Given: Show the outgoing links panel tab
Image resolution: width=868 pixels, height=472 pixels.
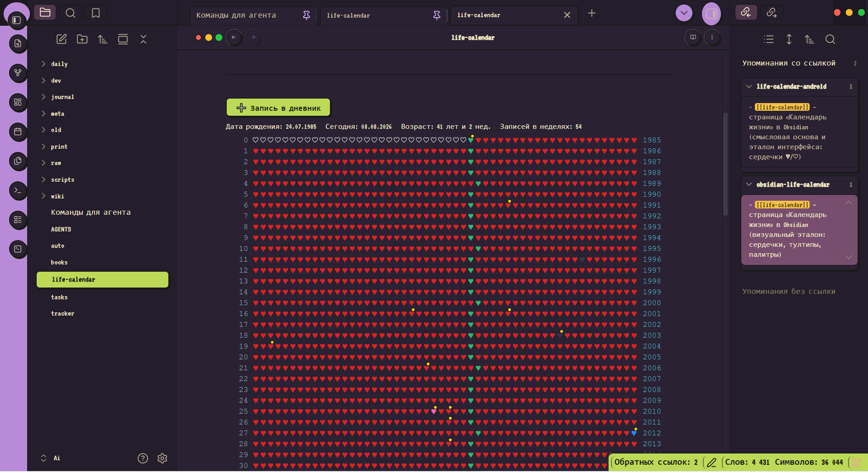Looking at the screenshot, I should [x=772, y=13].
